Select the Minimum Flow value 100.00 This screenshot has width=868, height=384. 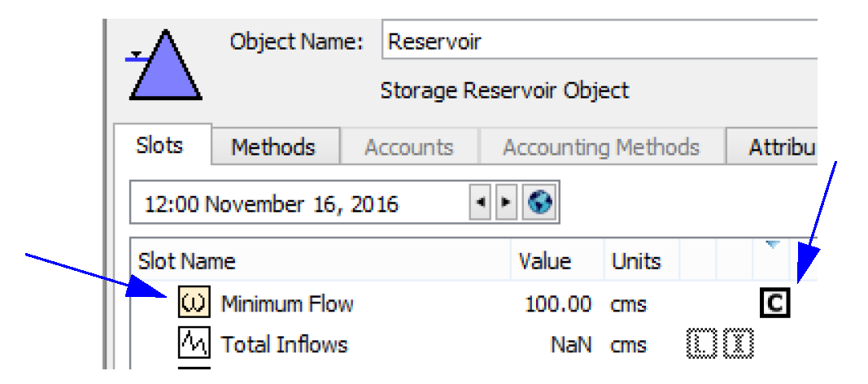click(x=558, y=305)
